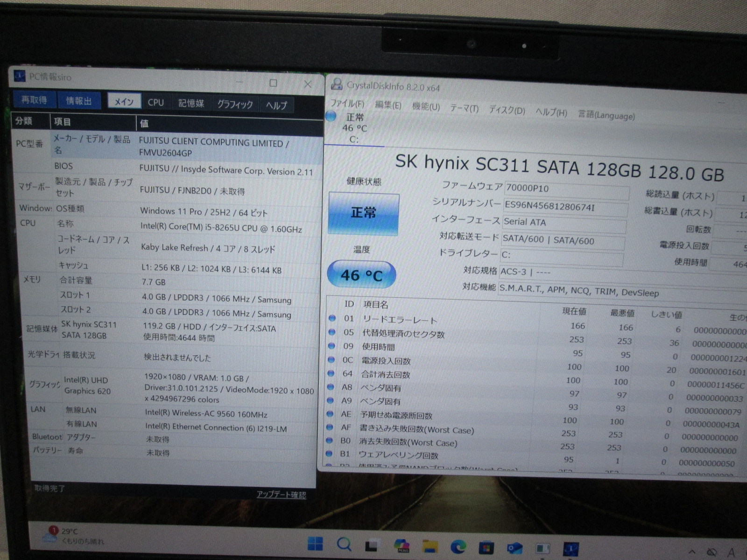Click the 最悪値 column header
Screen dimensions: 747x560
[622, 313]
